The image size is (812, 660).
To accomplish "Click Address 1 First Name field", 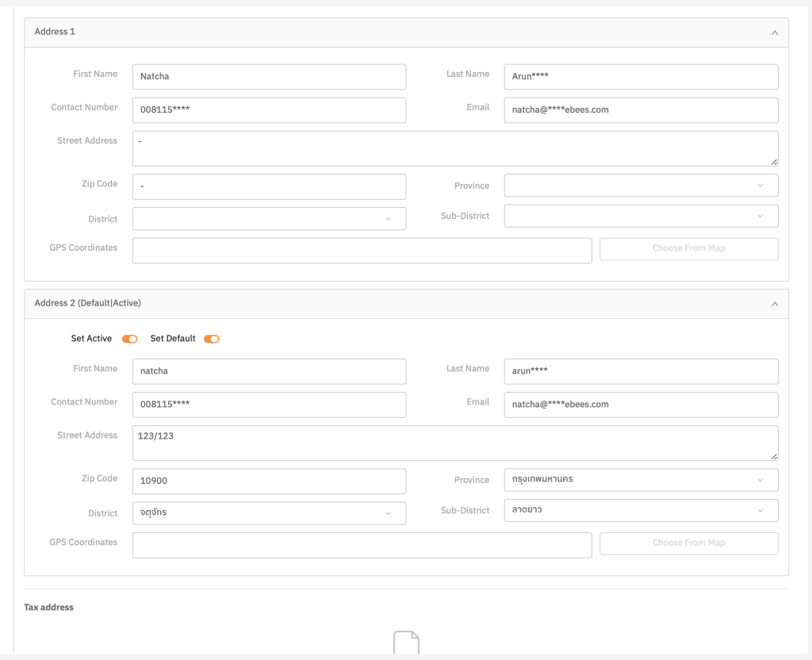I will point(269,77).
